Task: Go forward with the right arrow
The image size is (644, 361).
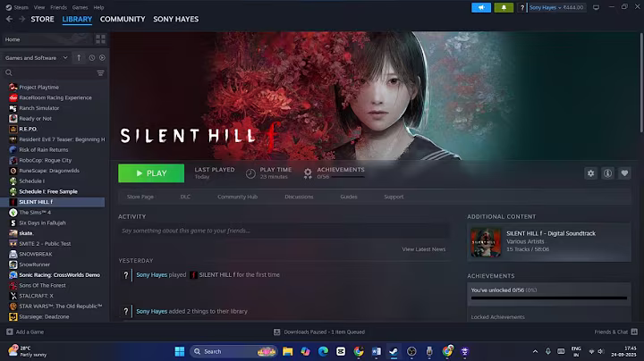Action: pos(21,19)
